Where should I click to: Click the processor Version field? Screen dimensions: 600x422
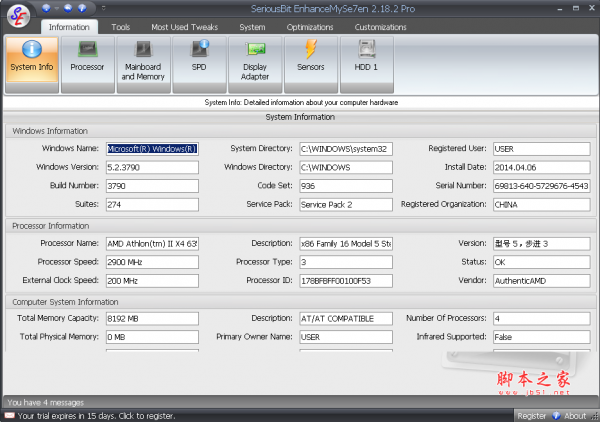[x=541, y=244]
